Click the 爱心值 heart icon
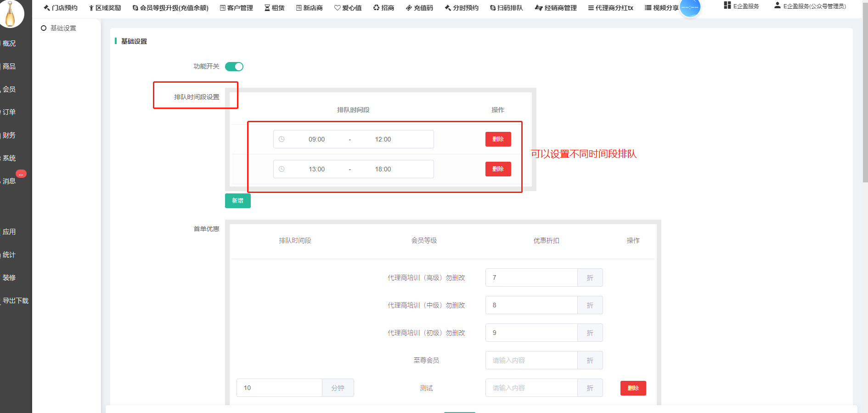 [x=338, y=8]
